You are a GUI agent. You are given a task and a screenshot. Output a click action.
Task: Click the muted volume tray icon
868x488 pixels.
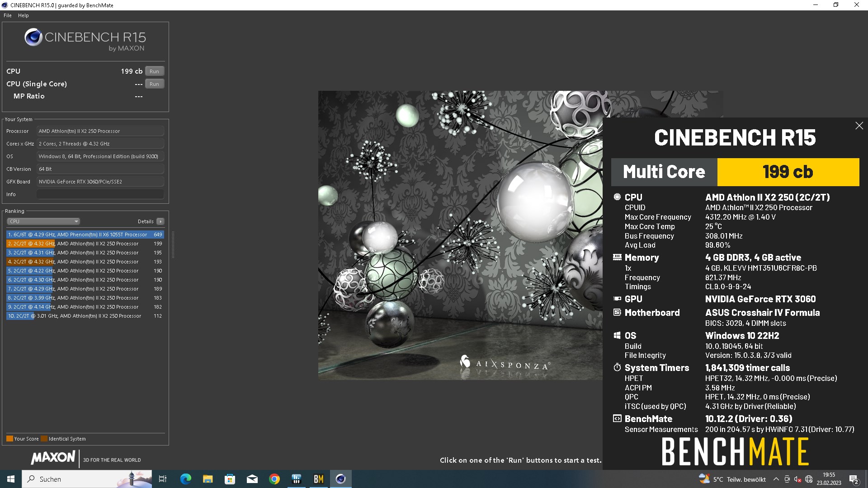(x=798, y=479)
